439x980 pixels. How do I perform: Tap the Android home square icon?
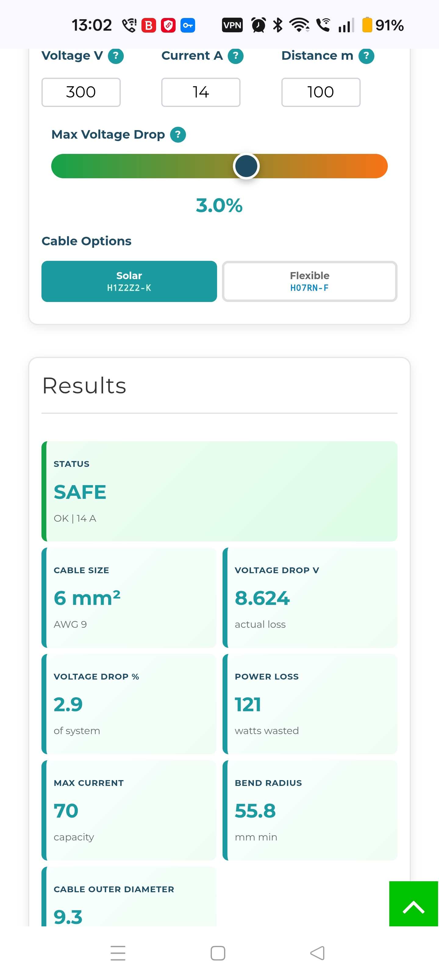coord(218,953)
